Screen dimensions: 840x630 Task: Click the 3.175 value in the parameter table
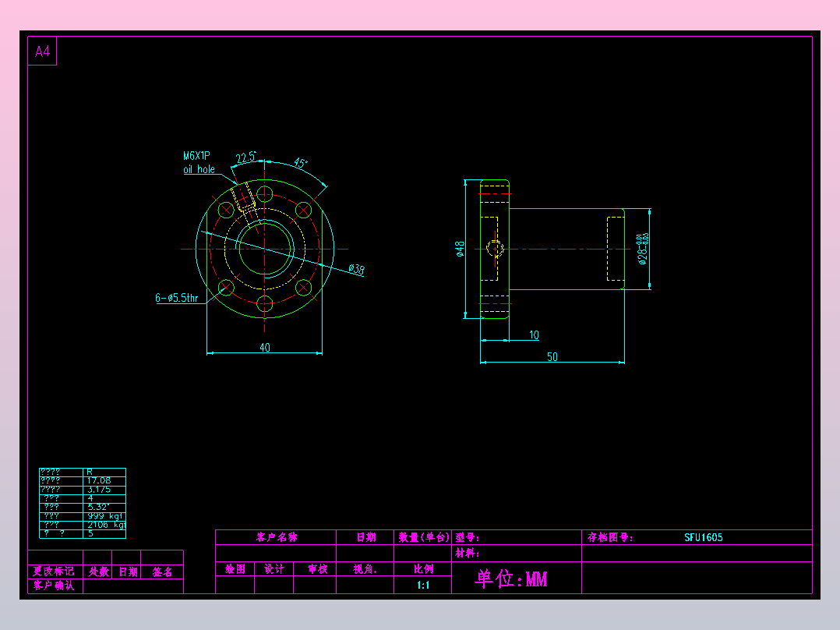click(99, 490)
